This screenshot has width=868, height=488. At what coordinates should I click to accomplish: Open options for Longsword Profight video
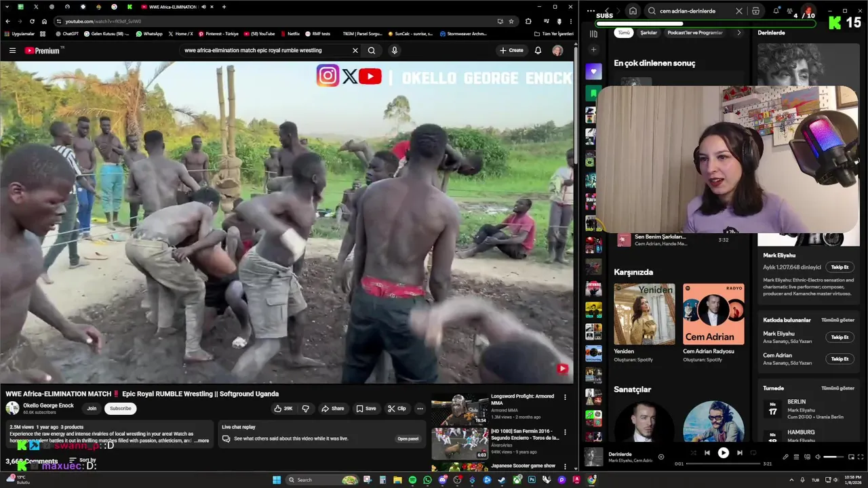pos(565,397)
